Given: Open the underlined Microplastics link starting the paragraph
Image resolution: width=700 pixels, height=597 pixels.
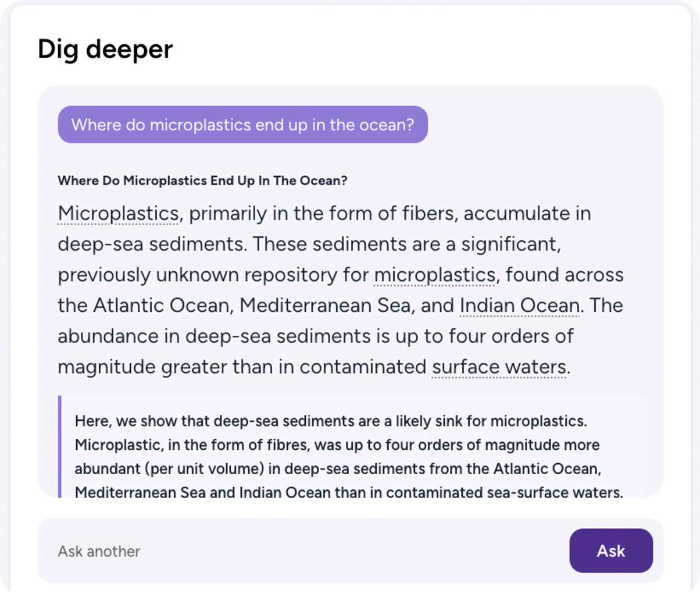Looking at the screenshot, I should tap(119, 214).
